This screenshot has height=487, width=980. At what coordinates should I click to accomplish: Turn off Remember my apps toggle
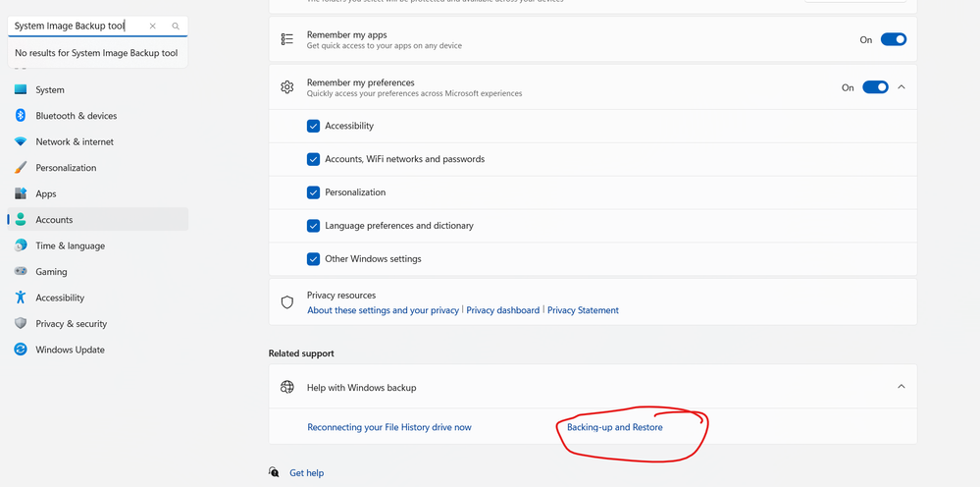click(893, 39)
